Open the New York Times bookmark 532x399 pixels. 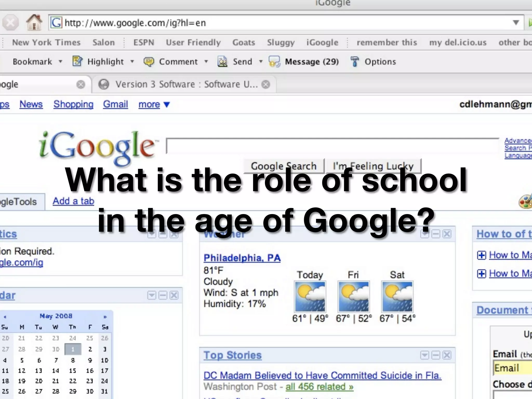[x=46, y=42]
